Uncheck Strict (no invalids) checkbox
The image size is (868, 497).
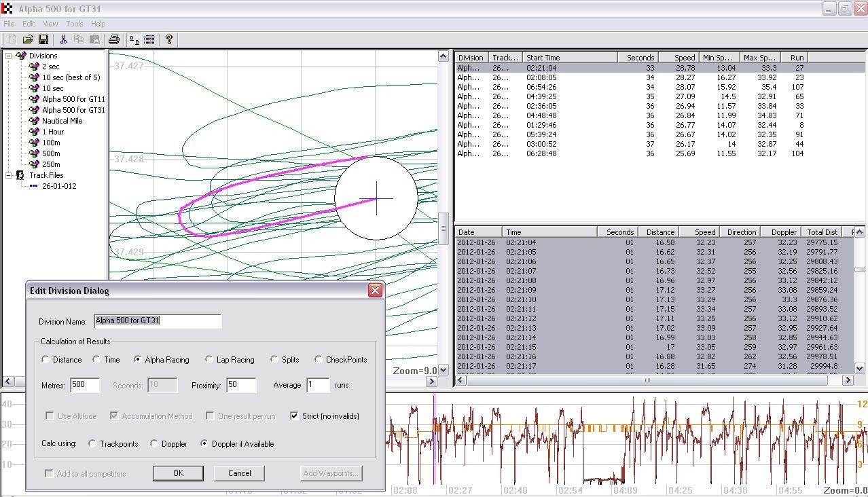pos(294,416)
